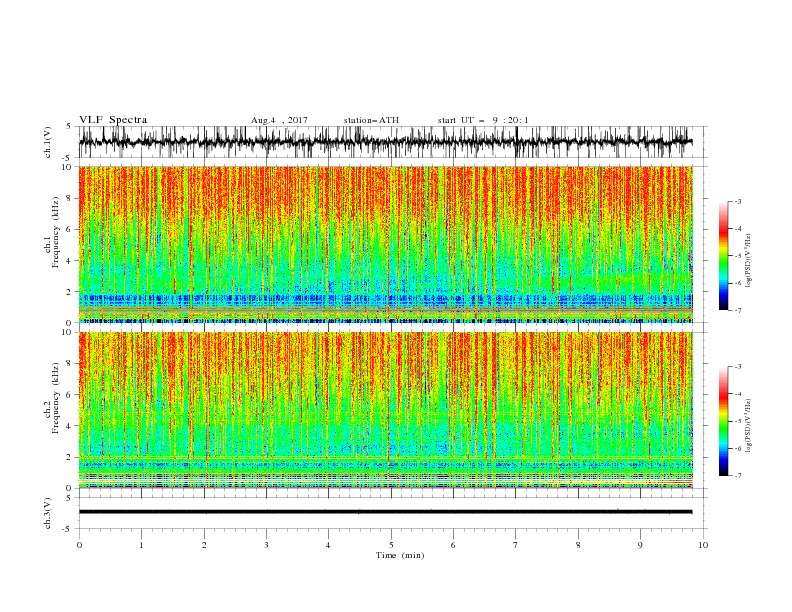Click the "8" kHz tick on ch.1 frequency axis

69,198
